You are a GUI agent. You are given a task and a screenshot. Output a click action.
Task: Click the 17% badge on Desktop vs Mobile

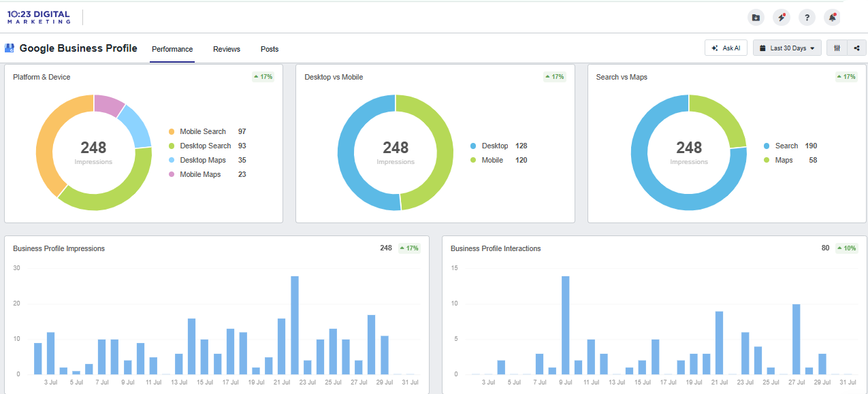click(555, 77)
